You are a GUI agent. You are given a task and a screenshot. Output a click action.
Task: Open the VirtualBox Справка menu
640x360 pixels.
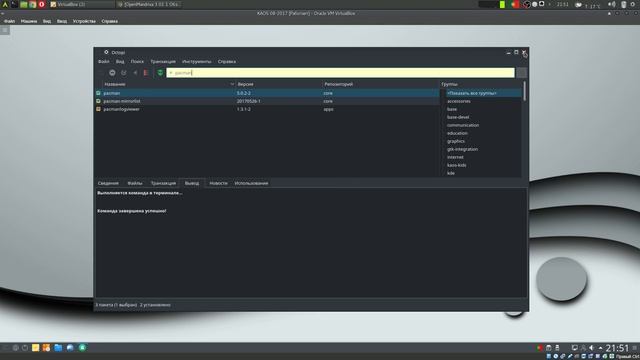[x=109, y=21]
